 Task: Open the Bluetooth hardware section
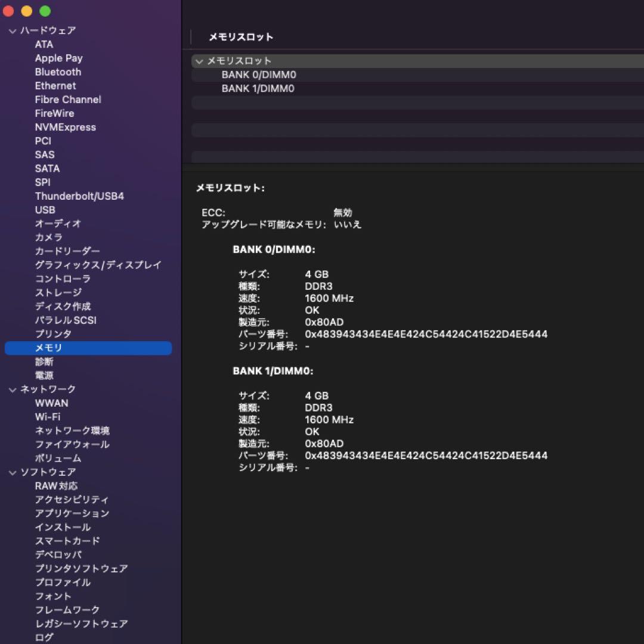point(57,72)
